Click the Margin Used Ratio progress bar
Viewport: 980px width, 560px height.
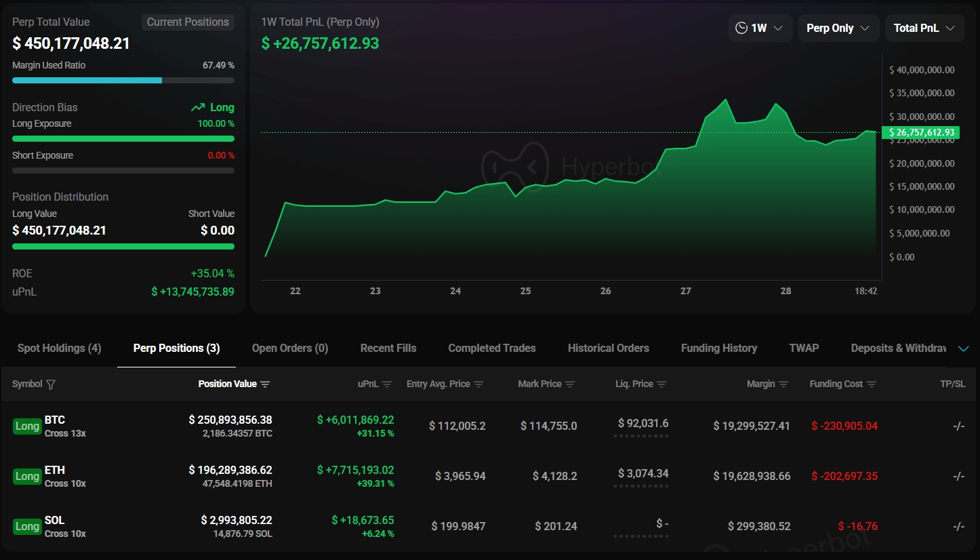click(x=123, y=80)
